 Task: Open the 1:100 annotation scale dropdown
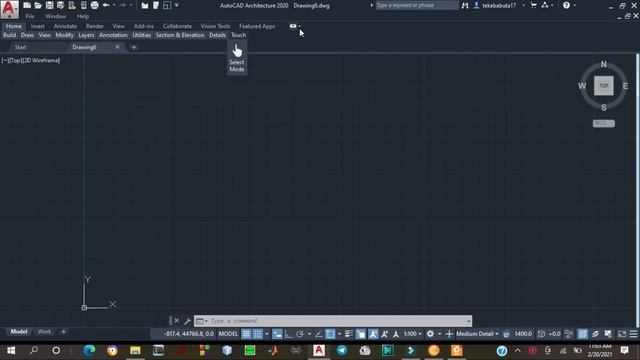[x=413, y=334]
